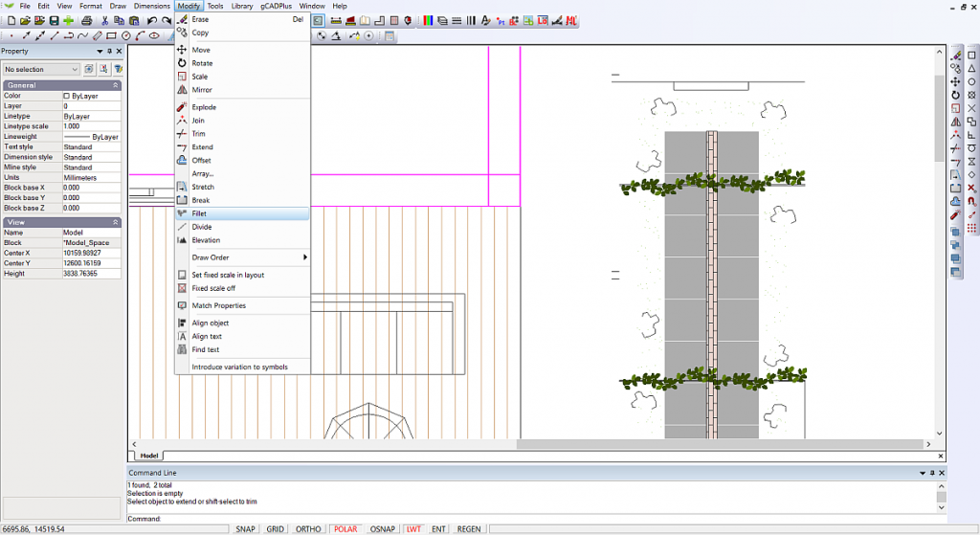
Task: Click the horizontal canvas scrollbar thumb
Action: point(720,444)
